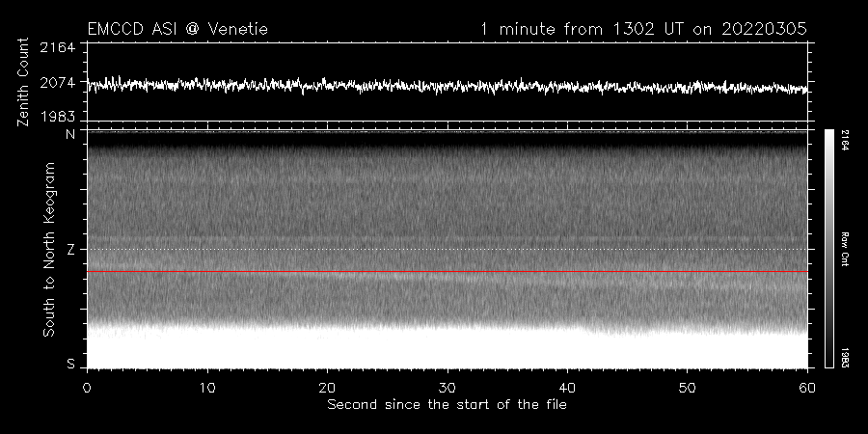Screen dimensions: 868x434
Task: Click the 60 tick label on the time axis
Action: click(807, 388)
